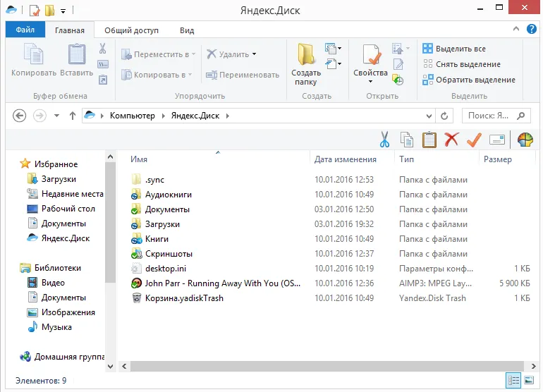The height and width of the screenshot is (392, 543).
Task: Open the address bar history dropdown
Action: (429, 116)
